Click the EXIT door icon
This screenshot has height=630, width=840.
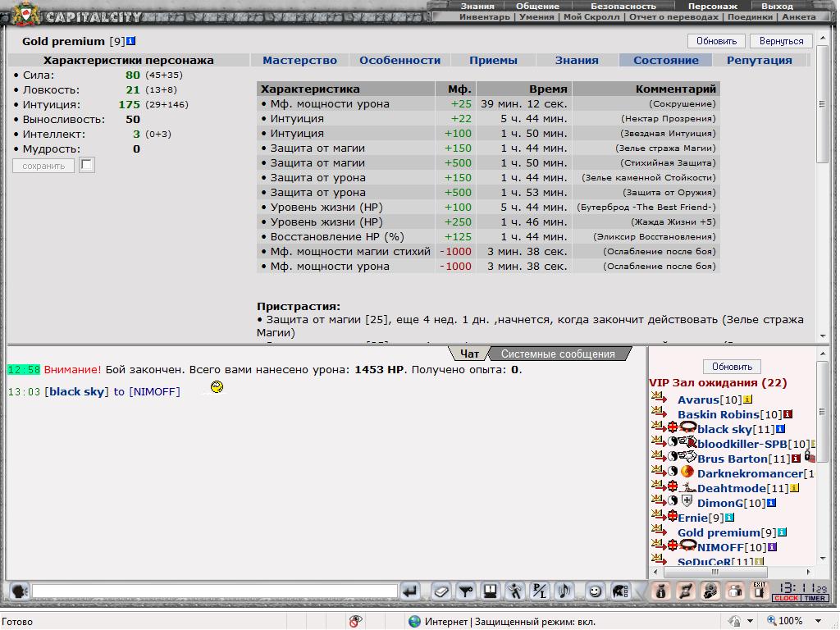[x=759, y=591]
